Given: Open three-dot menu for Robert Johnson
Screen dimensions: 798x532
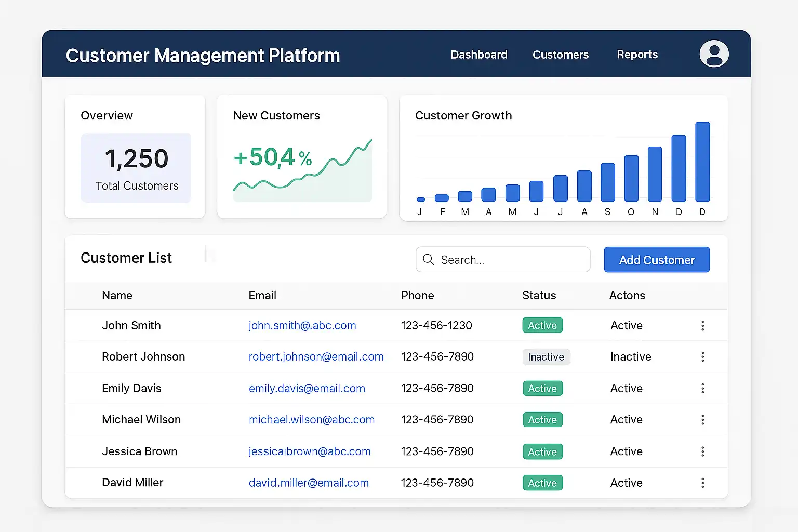Looking at the screenshot, I should 702,357.
